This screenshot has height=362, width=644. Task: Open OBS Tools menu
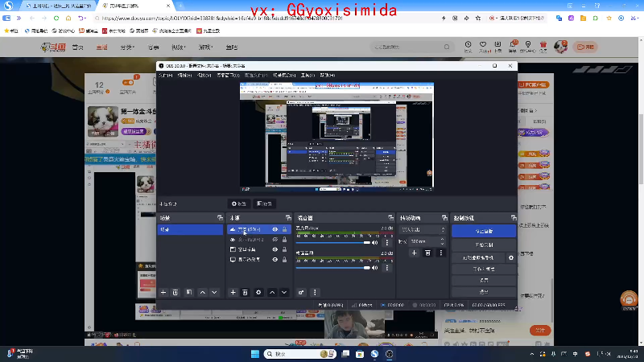(x=308, y=75)
